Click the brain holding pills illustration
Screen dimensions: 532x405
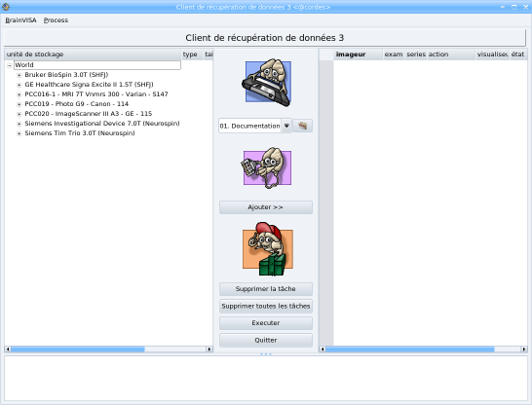266,167
